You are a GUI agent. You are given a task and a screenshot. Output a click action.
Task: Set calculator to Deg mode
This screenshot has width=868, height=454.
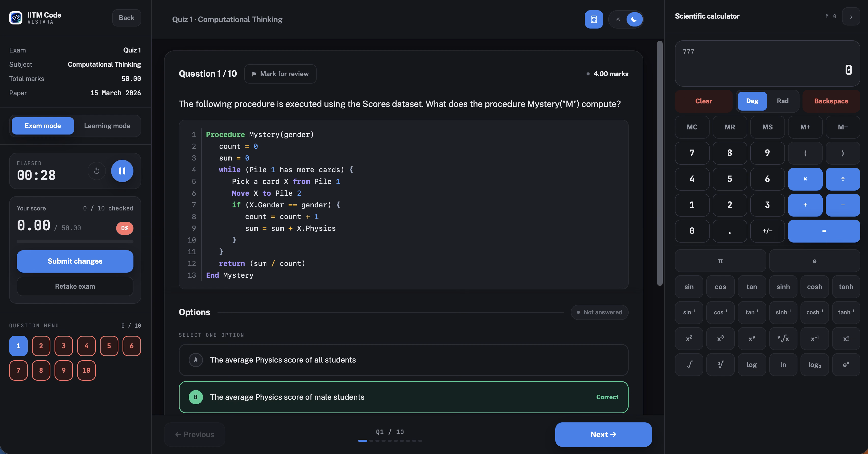[752, 101]
